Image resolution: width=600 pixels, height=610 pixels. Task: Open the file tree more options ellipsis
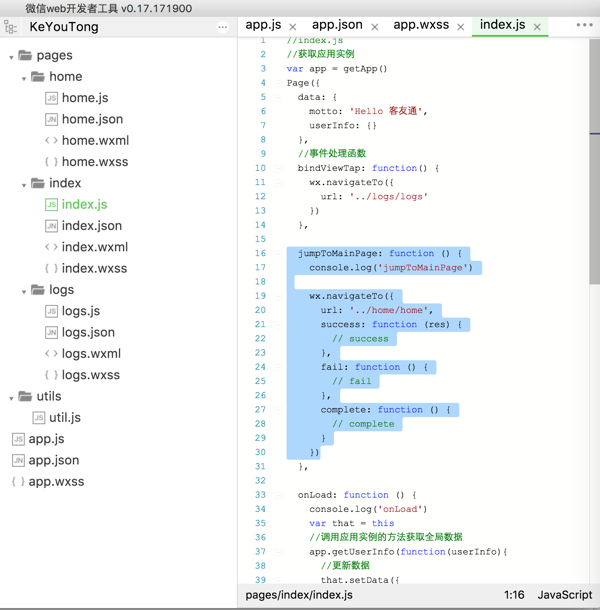[222, 27]
